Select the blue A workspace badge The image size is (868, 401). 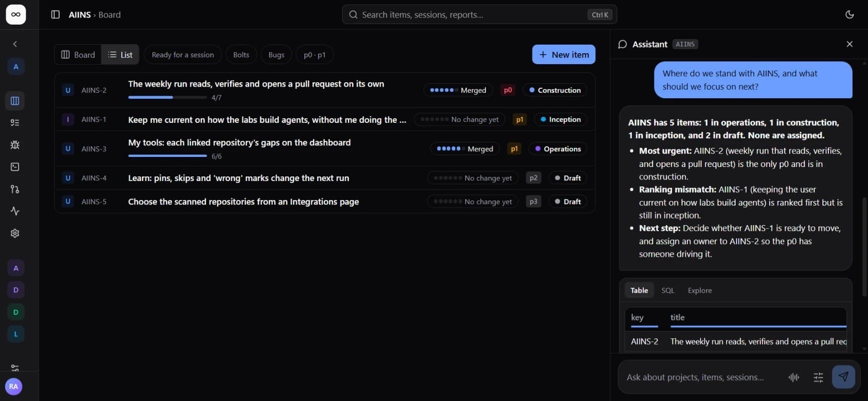(x=16, y=67)
